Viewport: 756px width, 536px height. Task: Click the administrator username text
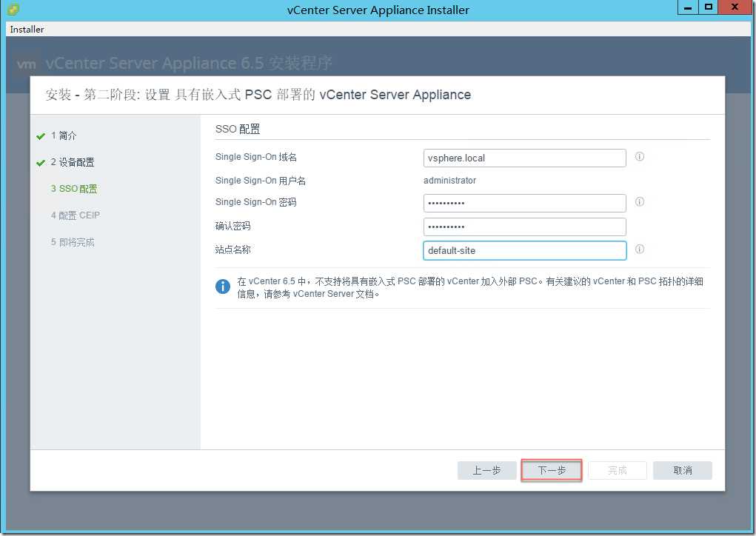pyautogui.click(x=450, y=181)
